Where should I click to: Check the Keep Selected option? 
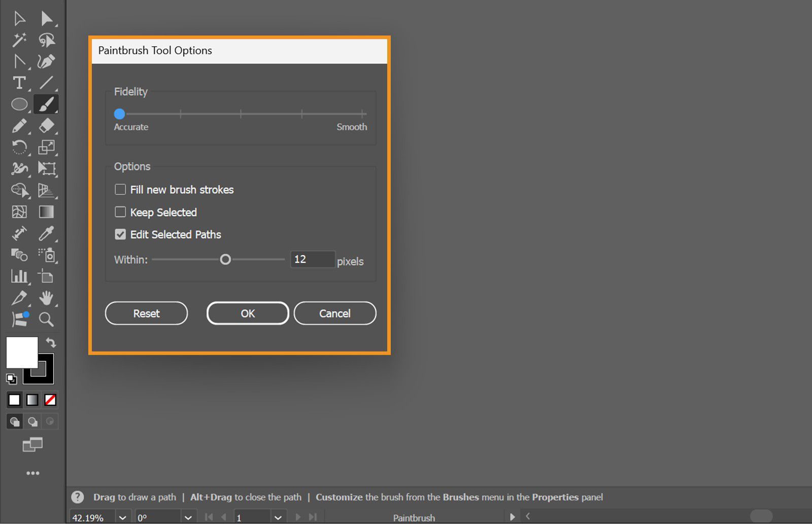click(120, 212)
